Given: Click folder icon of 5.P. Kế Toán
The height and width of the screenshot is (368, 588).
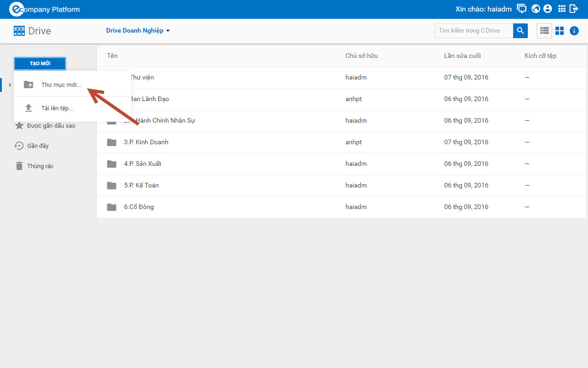Looking at the screenshot, I should (112, 185).
